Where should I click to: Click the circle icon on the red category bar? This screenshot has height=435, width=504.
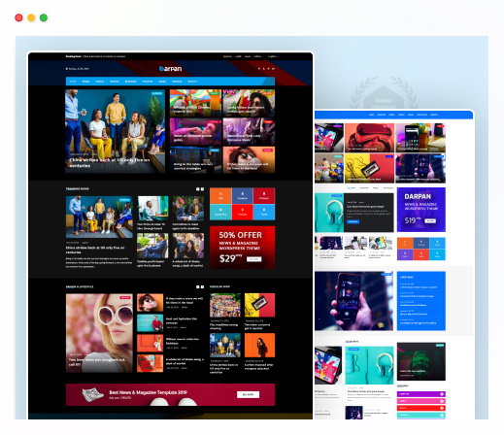point(442,408)
